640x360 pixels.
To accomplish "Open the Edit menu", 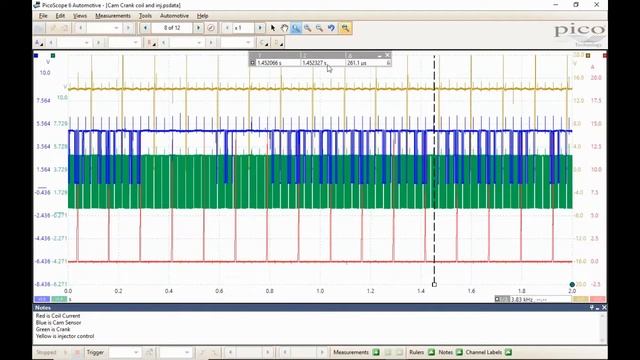I will [60, 16].
